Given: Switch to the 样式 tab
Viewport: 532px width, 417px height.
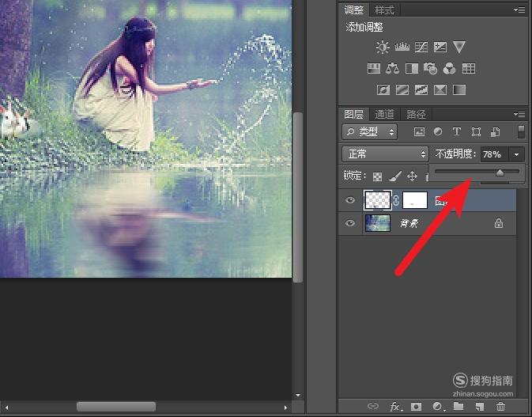Looking at the screenshot, I should [384, 10].
